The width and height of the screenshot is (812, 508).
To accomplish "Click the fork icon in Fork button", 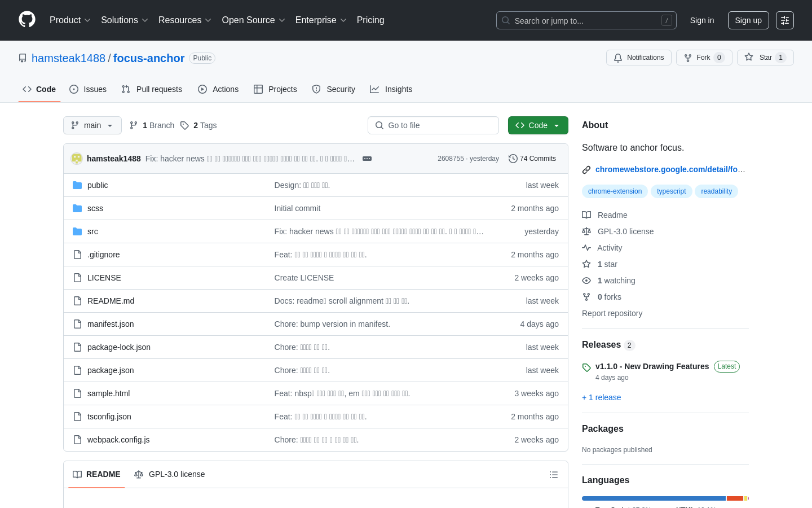I will tap(688, 58).
